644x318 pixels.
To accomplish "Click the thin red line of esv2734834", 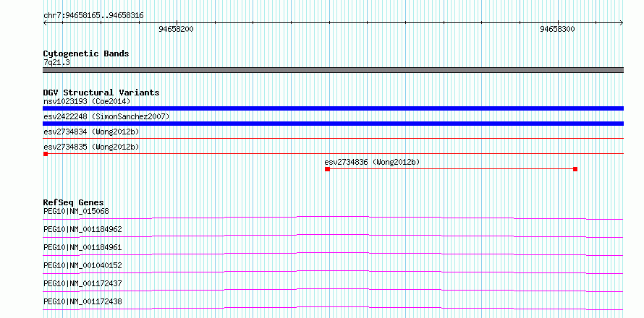I will coord(333,139).
